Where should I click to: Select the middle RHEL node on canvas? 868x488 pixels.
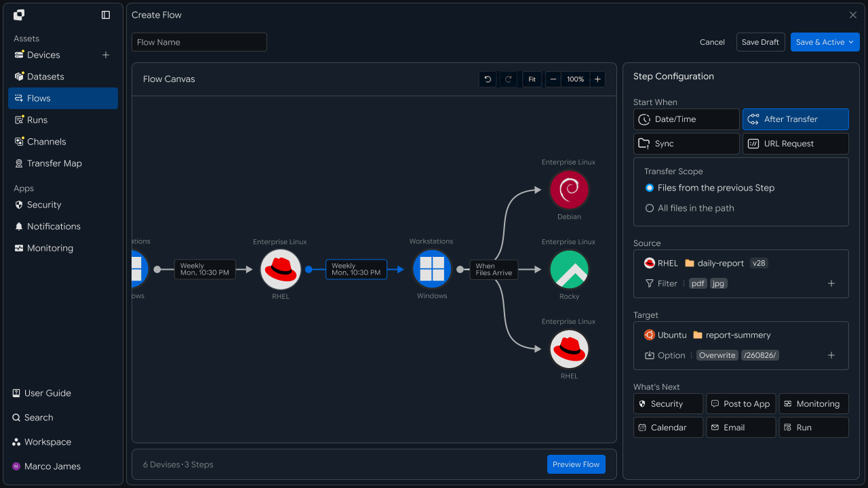click(x=280, y=269)
